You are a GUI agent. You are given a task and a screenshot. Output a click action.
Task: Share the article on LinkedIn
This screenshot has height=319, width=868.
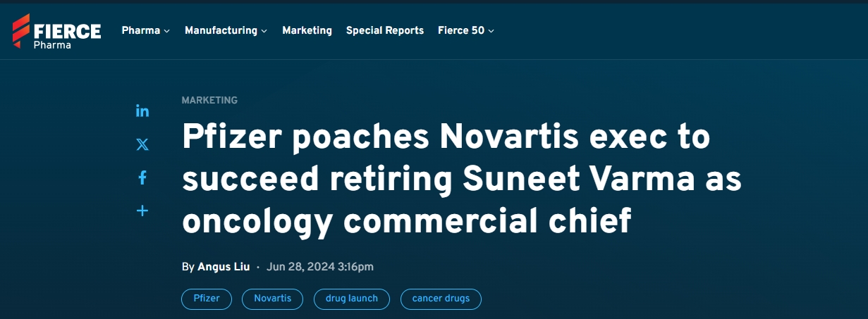coord(142,111)
